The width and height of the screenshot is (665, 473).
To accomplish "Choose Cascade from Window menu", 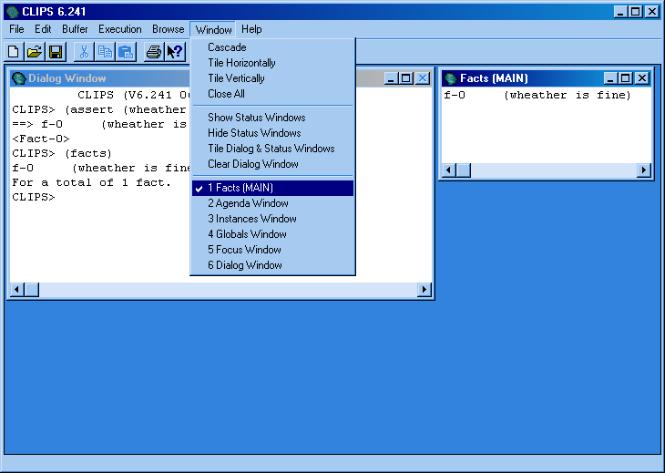I will pyautogui.click(x=272, y=47).
